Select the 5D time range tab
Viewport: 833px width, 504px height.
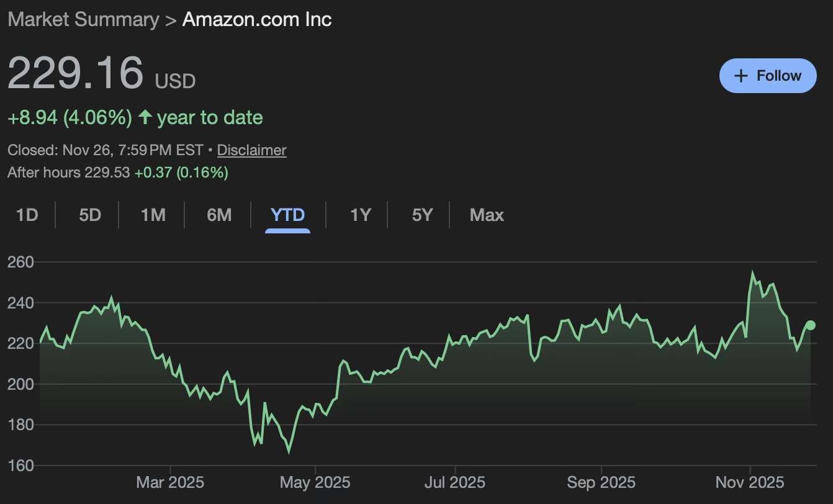click(89, 215)
